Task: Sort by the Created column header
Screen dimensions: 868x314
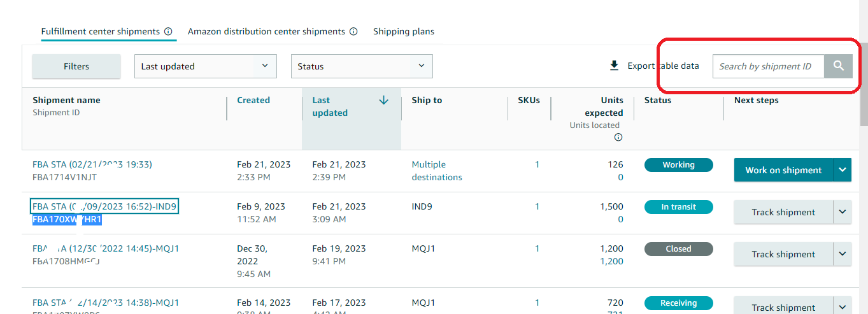Action: point(253,100)
